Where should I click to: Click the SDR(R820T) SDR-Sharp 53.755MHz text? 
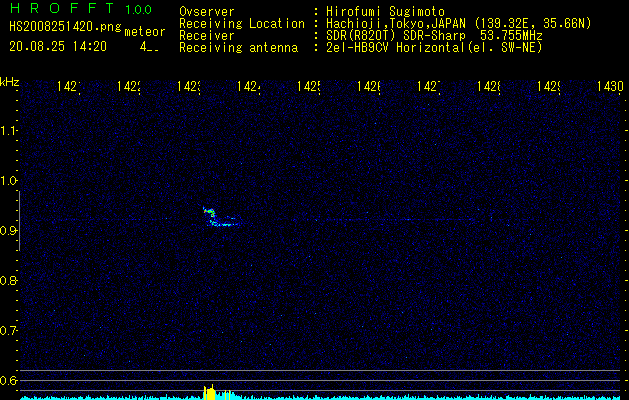tap(434, 36)
